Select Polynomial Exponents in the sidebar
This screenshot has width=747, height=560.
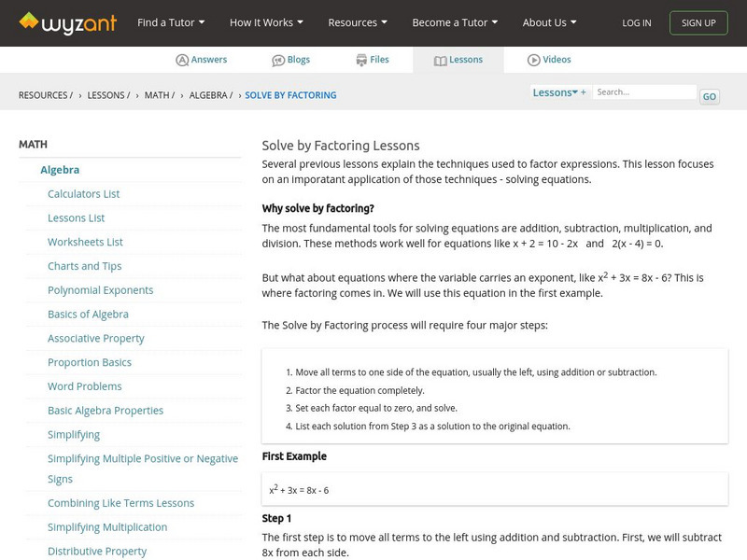coord(101,290)
